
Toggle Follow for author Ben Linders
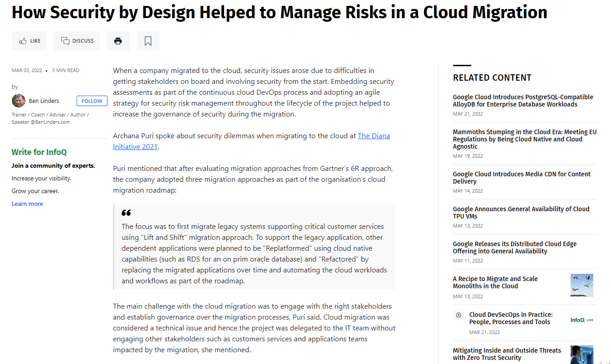92,101
